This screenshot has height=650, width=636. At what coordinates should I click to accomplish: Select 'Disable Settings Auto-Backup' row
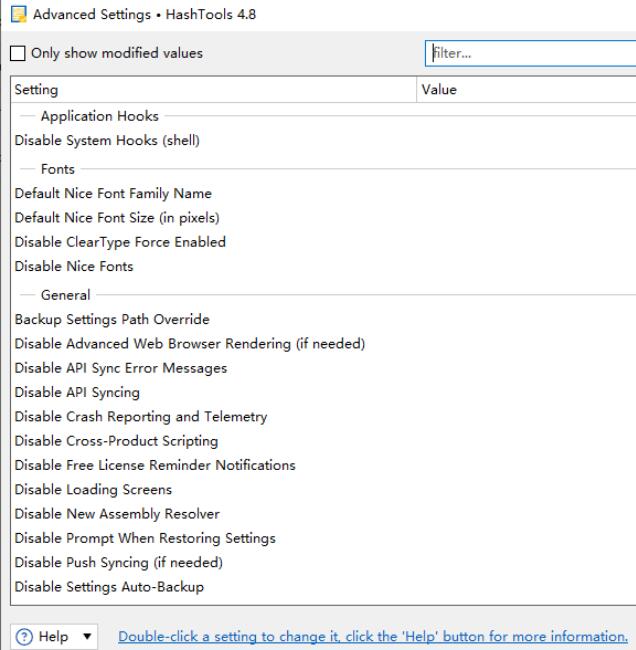pyautogui.click(x=109, y=587)
